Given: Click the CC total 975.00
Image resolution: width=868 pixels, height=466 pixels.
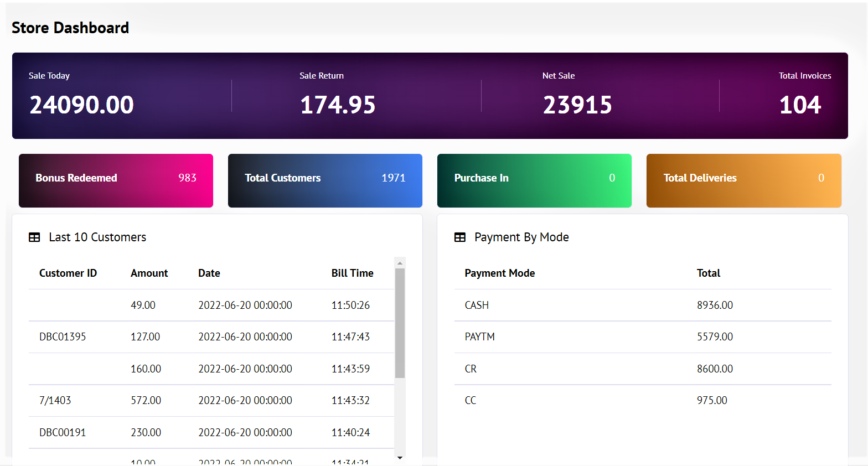Looking at the screenshot, I should [712, 400].
